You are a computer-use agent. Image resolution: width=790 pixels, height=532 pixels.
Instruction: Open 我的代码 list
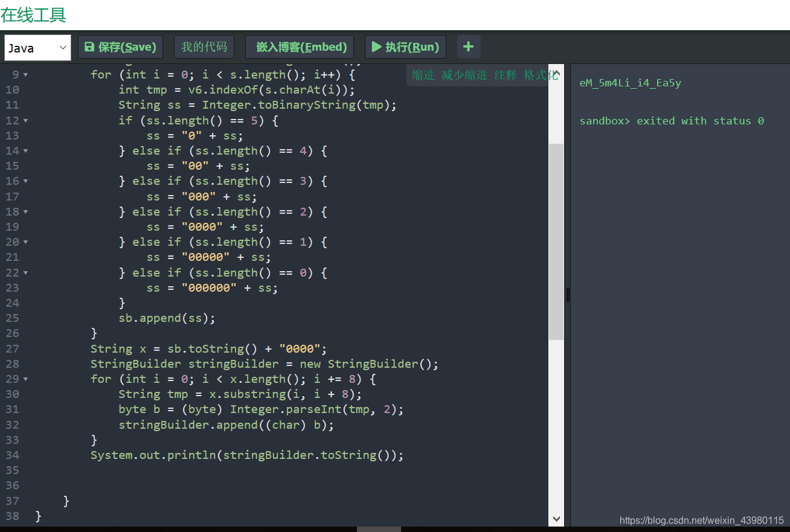pos(204,47)
